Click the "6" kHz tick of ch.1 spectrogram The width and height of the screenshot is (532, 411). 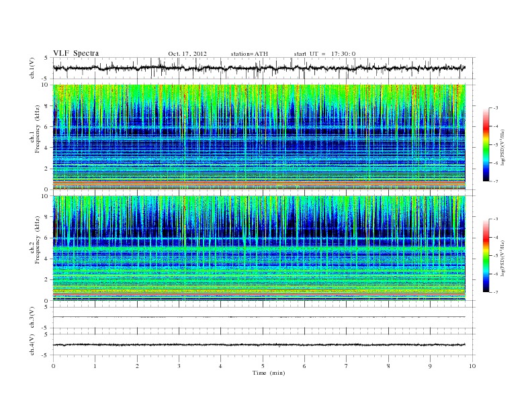(x=46, y=127)
